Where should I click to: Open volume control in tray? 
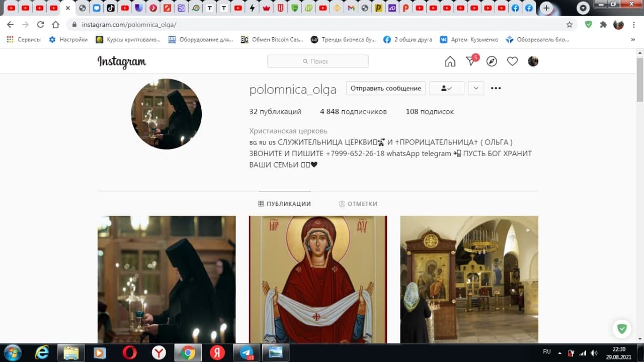[x=594, y=353]
